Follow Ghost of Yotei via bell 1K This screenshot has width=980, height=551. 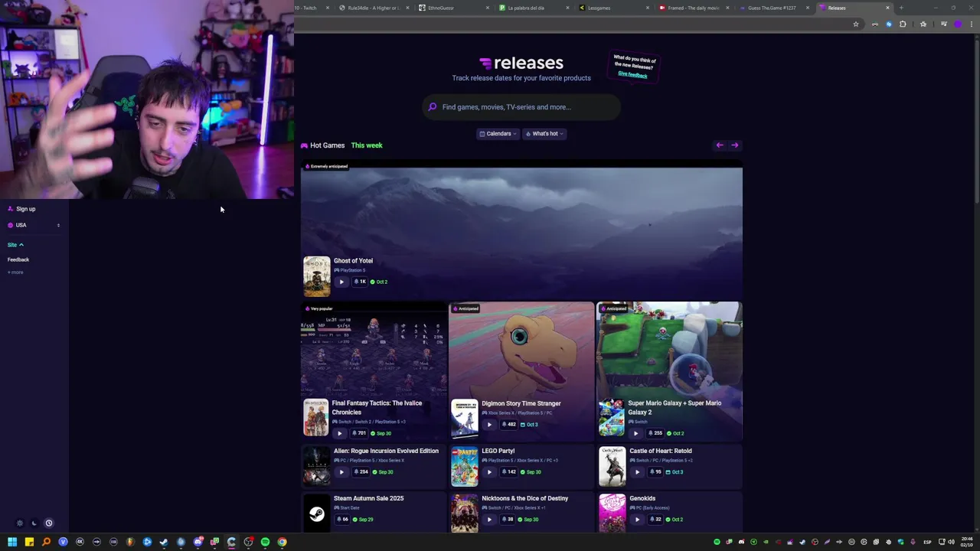pos(359,282)
